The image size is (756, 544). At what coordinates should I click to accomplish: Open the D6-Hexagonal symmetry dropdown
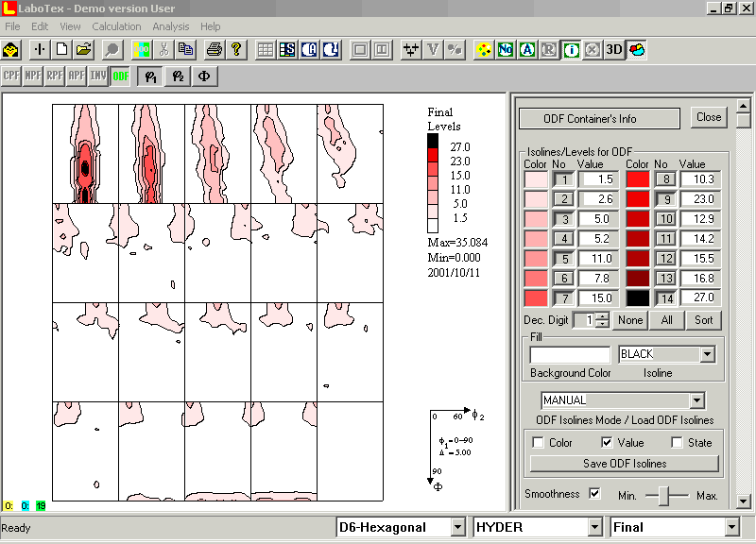pos(457,527)
